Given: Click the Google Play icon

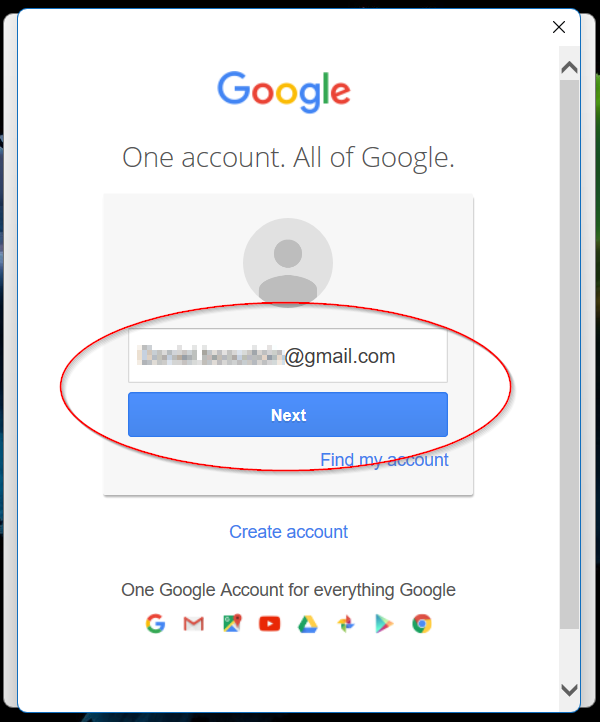Looking at the screenshot, I should tap(384, 624).
